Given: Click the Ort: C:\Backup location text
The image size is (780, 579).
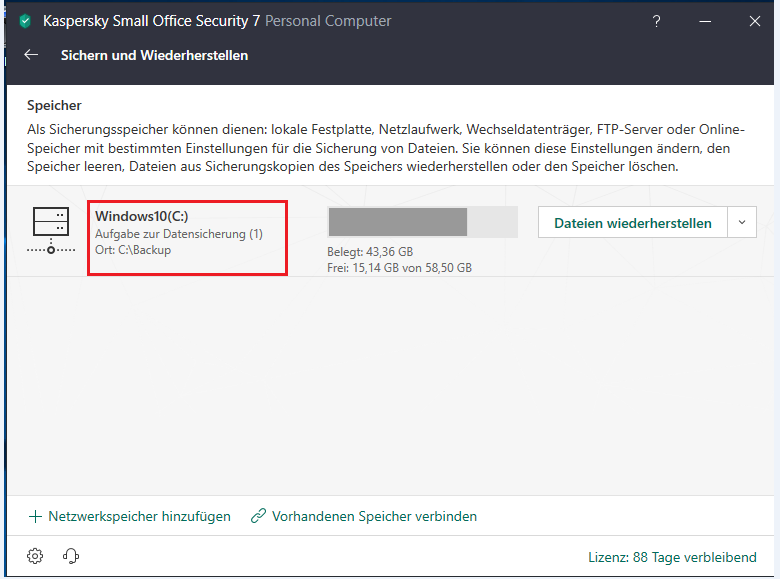Looking at the screenshot, I should [133, 250].
